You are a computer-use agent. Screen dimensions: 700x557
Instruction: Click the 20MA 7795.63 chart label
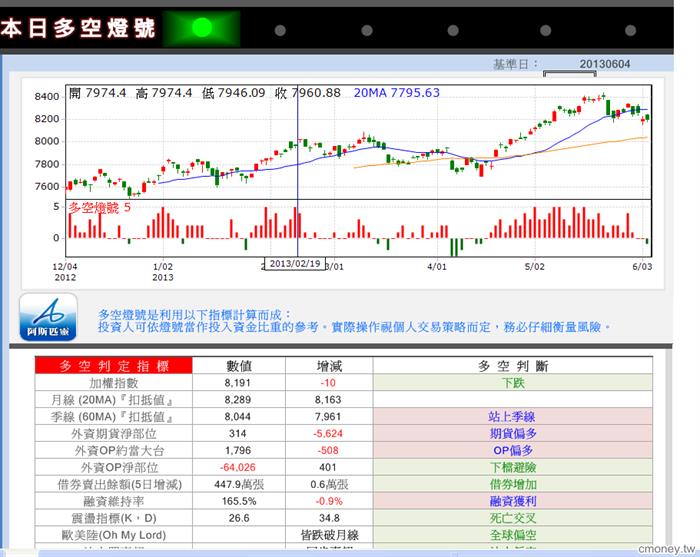click(396, 93)
